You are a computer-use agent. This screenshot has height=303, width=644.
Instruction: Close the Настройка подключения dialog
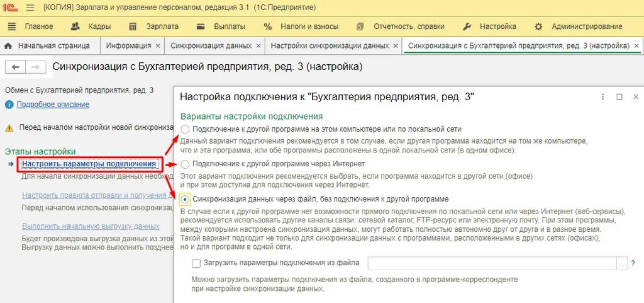point(635,97)
